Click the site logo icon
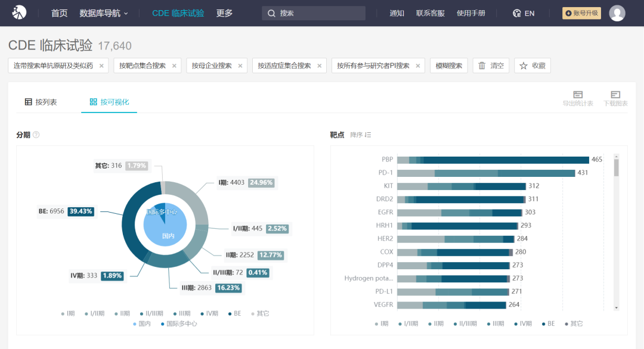Viewport: 644px width, 349px height. (19, 13)
